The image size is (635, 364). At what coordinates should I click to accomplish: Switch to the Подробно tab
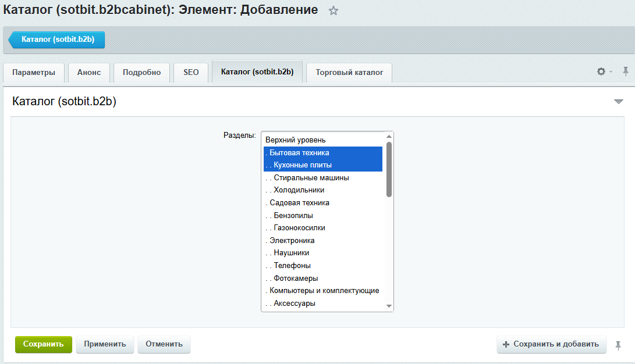pos(142,73)
